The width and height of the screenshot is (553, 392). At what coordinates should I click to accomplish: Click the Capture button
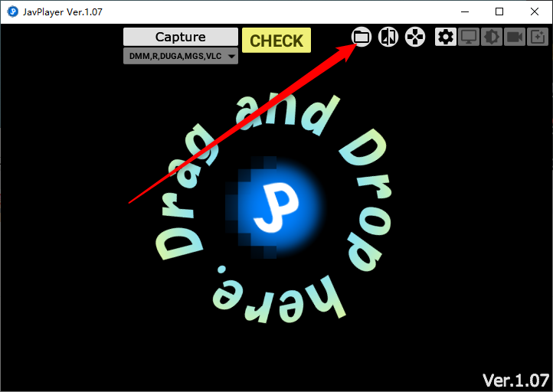click(181, 37)
